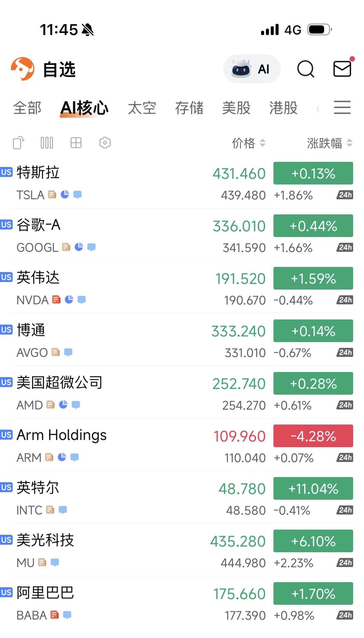This screenshot has height=638, width=364.
Task: Toggle Tesla +0.13% change badge
Action: [313, 173]
